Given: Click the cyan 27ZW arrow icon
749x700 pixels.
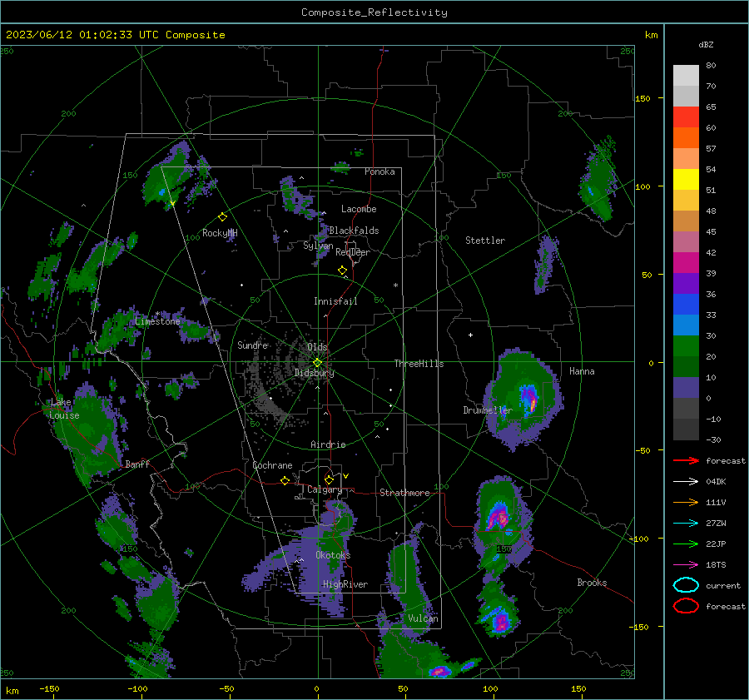Looking at the screenshot, I should click(x=686, y=524).
